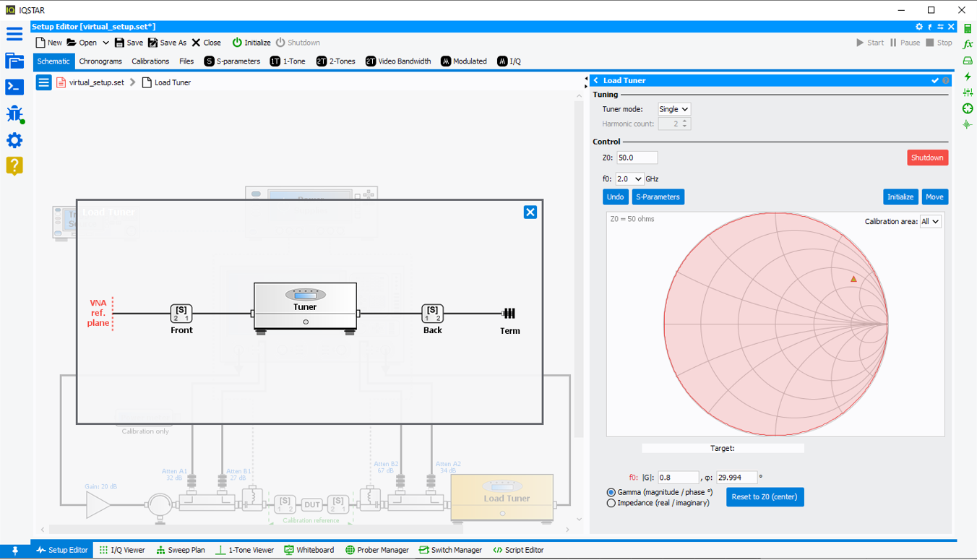Go back using Load Tuner panel arrow
The width and height of the screenshot is (977, 560).
(x=596, y=80)
